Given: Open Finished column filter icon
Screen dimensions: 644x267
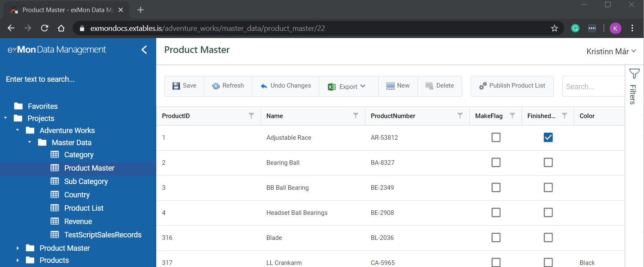Looking at the screenshot, I should (565, 116).
